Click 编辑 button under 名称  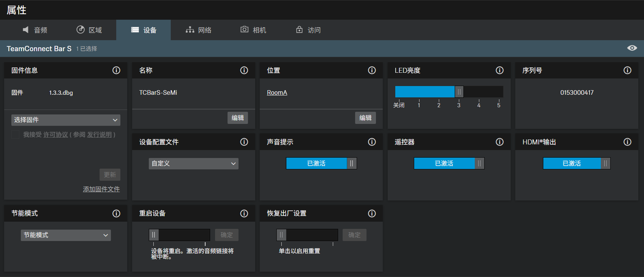point(237,118)
